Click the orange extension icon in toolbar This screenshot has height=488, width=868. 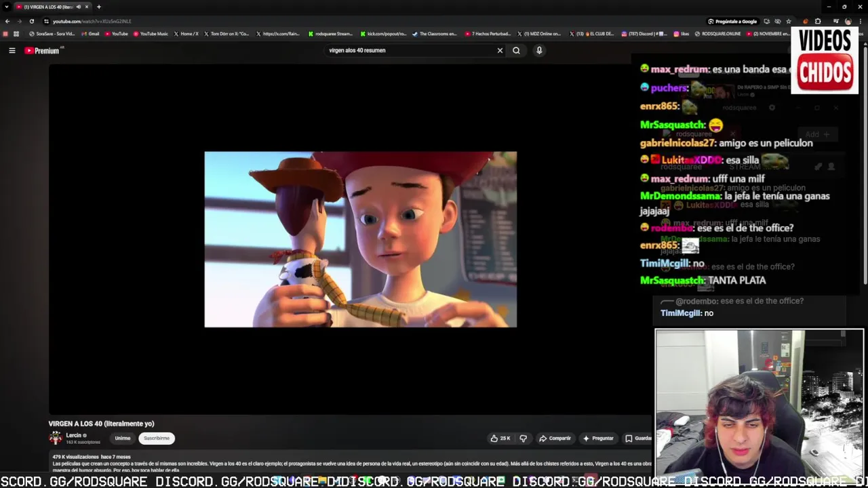coord(806,21)
